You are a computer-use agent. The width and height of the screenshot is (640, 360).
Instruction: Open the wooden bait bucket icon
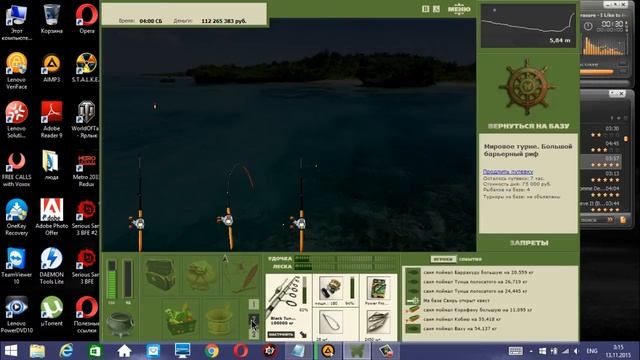(x=219, y=320)
